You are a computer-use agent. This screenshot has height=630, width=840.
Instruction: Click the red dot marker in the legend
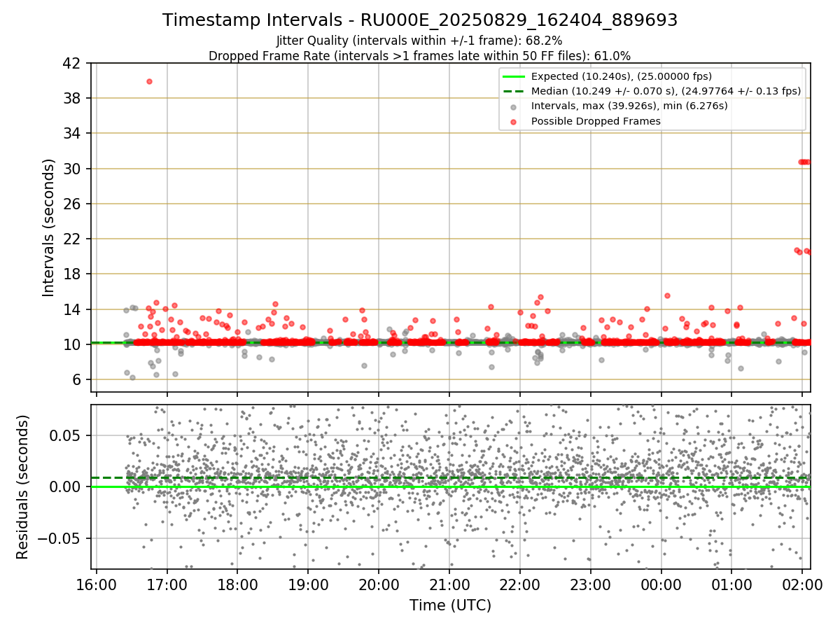pyautogui.click(x=513, y=122)
